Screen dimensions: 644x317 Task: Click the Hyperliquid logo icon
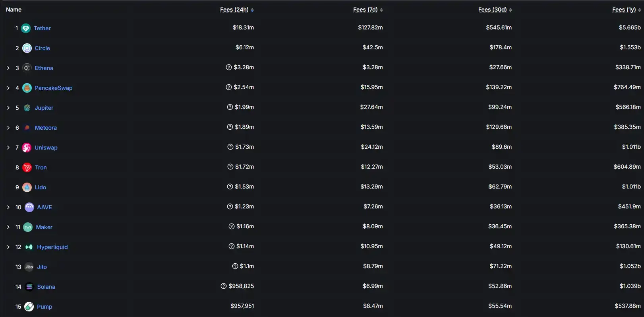(29, 247)
